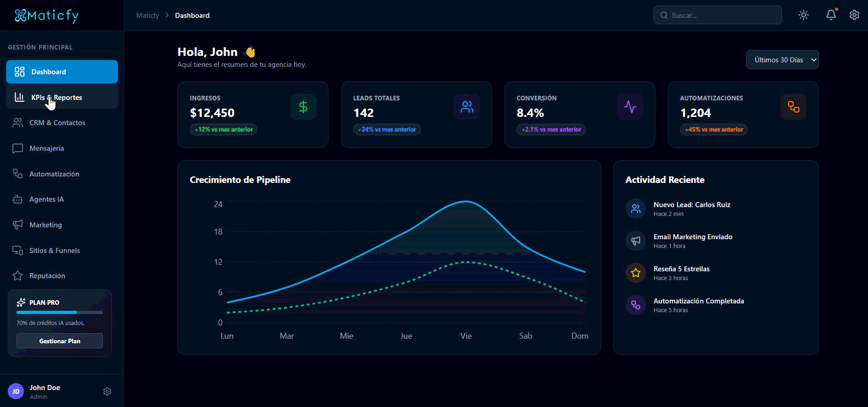This screenshot has height=407, width=868.
Task: Click the Maticfy logo
Action: 46,16
